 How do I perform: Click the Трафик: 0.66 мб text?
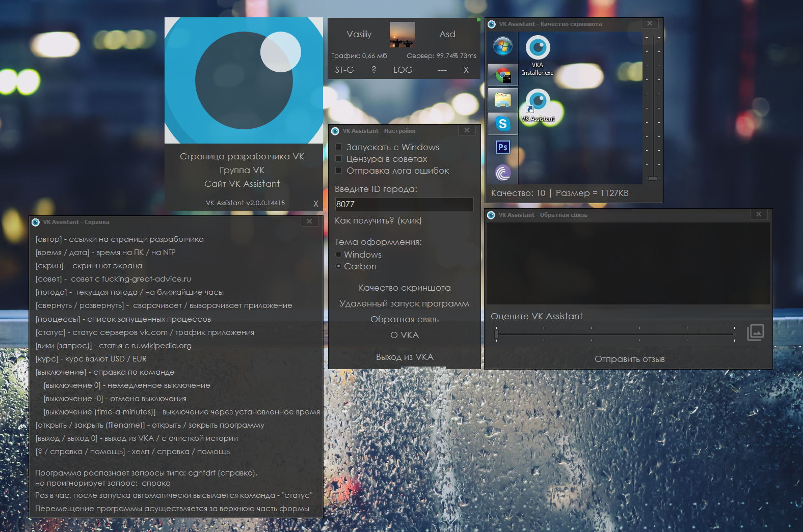point(359,56)
